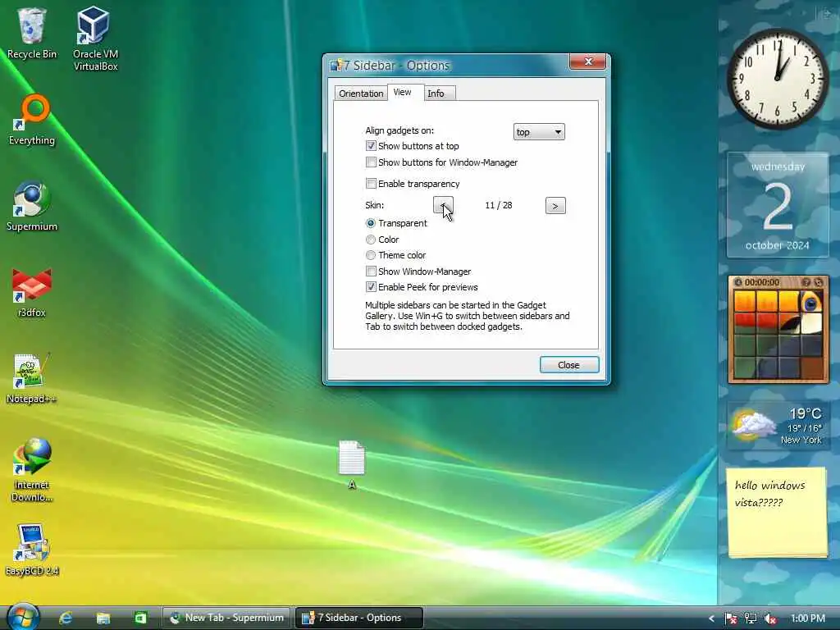
Task: Uncheck Enable Peek for previews
Action: tap(371, 286)
